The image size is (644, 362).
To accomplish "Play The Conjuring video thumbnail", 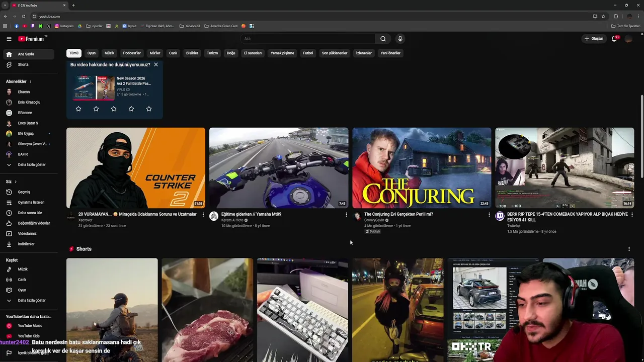I will pyautogui.click(x=422, y=168).
